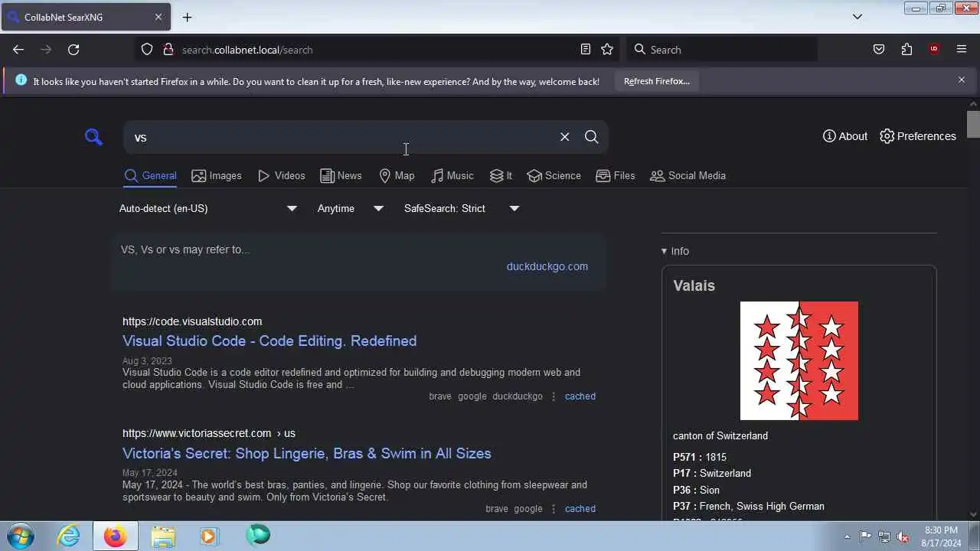This screenshot has width=980, height=551.
Task: Switch to Images category tab
Action: pos(217,175)
